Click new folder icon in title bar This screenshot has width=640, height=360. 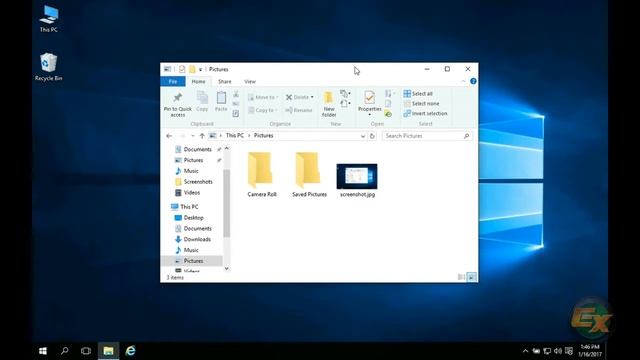(192, 69)
